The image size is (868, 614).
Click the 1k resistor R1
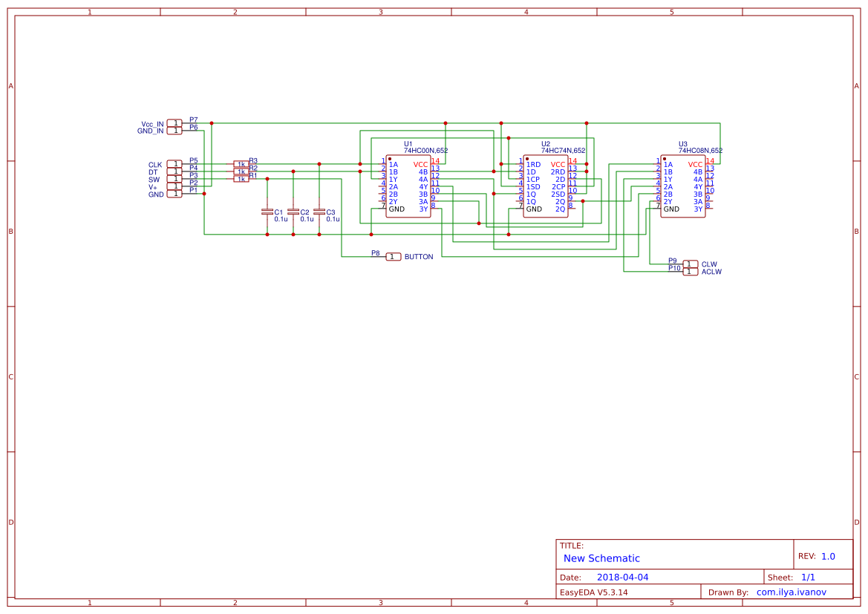(241, 179)
